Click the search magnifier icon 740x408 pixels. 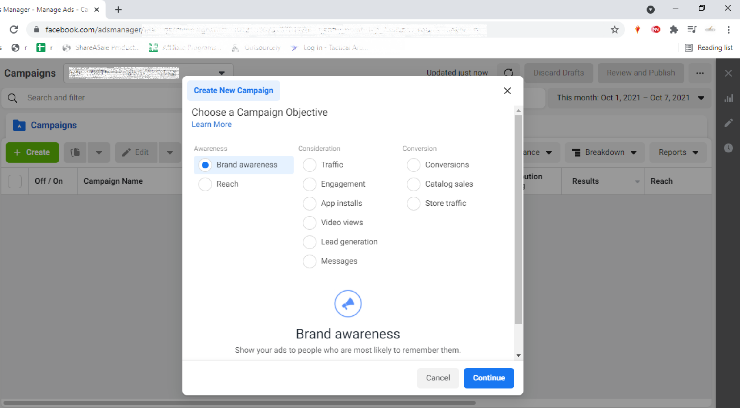13,98
